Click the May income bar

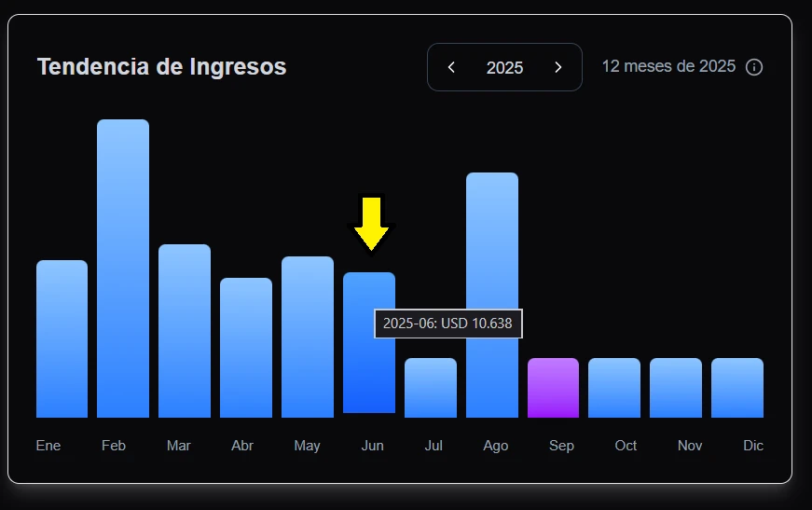[308, 337]
